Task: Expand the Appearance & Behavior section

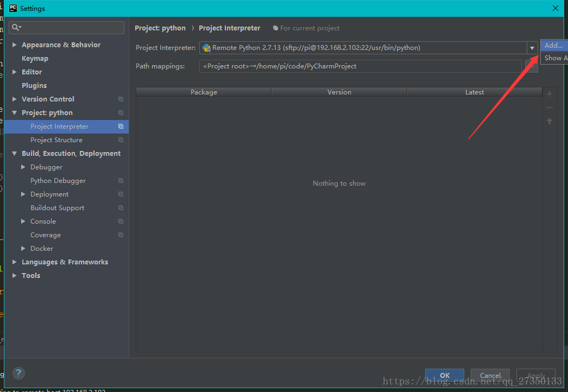Action: click(x=15, y=45)
